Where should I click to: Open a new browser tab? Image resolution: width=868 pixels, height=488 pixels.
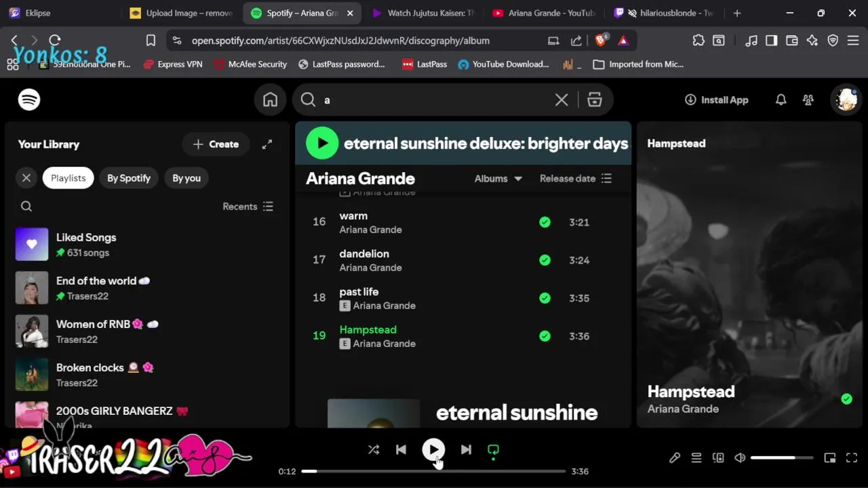(737, 13)
